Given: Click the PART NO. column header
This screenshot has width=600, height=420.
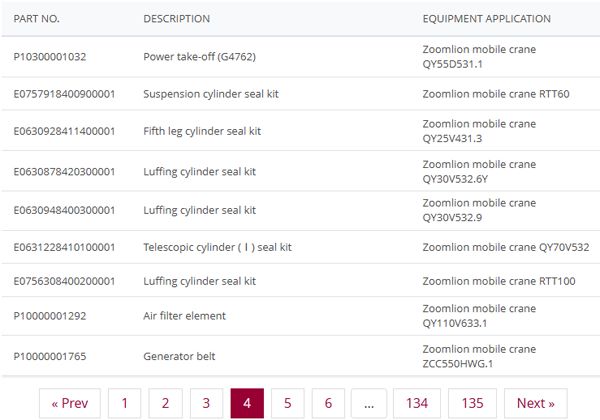Looking at the screenshot, I should click(x=37, y=19).
